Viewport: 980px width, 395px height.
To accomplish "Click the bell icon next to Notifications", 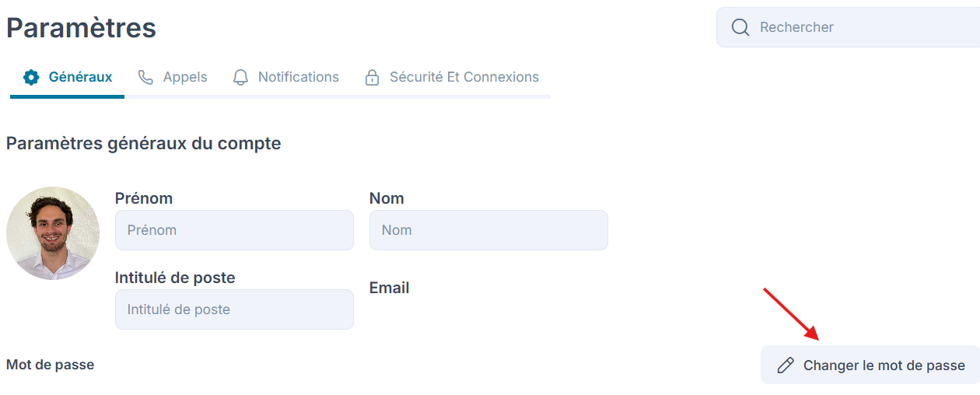I will tap(241, 77).
